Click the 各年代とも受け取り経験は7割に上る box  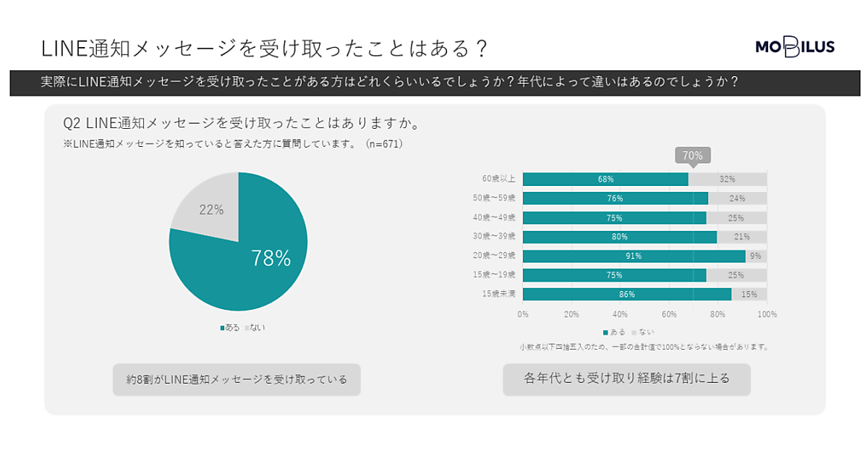coord(626,379)
